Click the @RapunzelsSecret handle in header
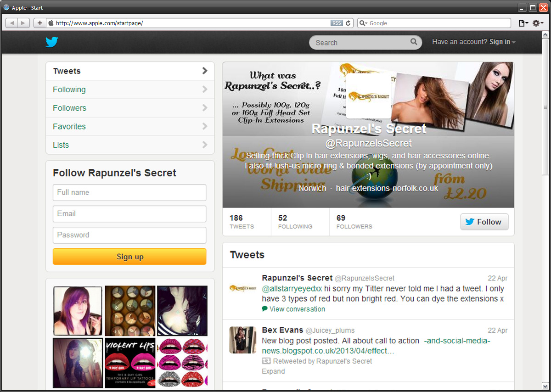Screen dimensions: 551x392 368,143
